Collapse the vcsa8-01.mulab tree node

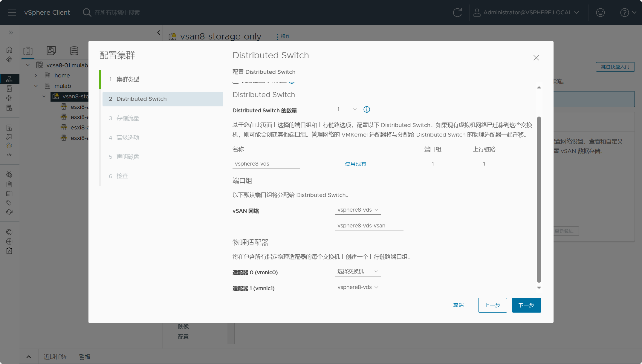tap(28, 65)
